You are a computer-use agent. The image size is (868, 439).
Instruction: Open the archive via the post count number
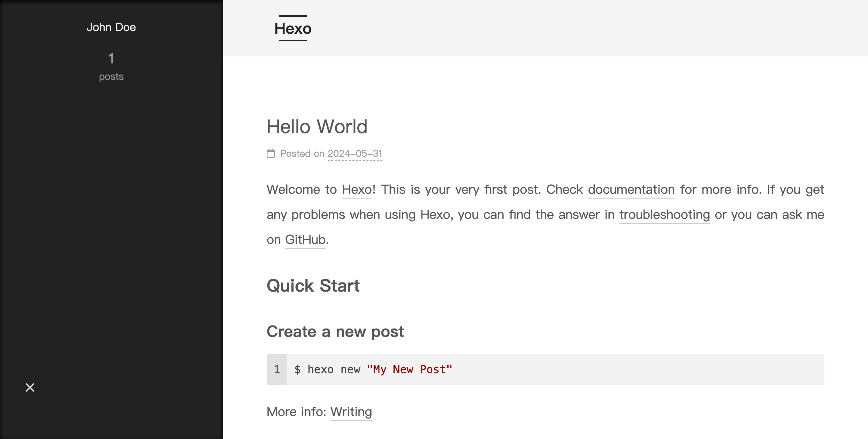coord(111,59)
